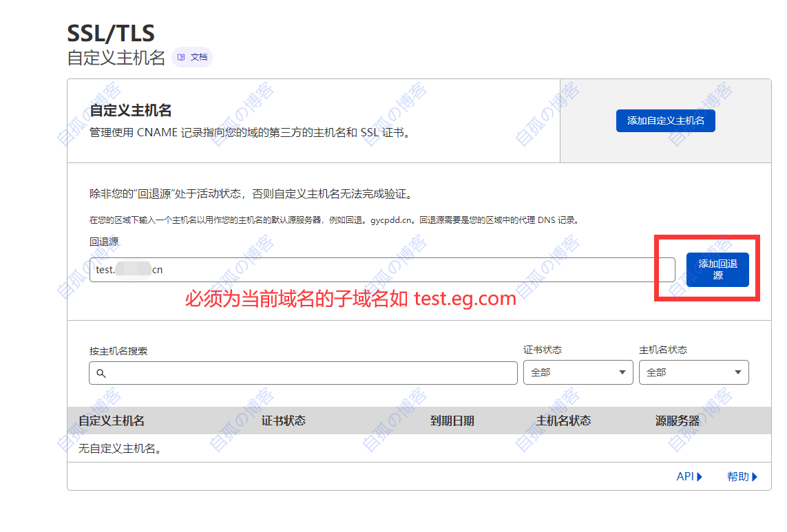Click the 按主机名搜索 search box
Viewport: 787px width, 532px height.
tap(303, 373)
